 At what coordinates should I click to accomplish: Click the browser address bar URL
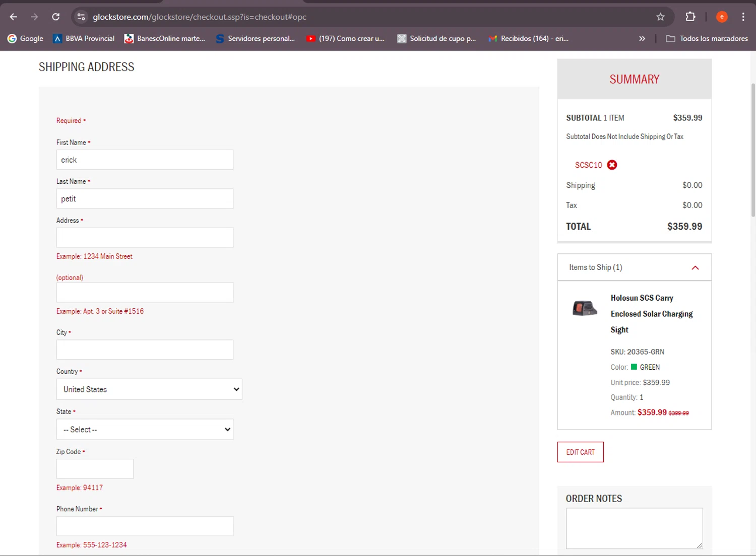200,17
